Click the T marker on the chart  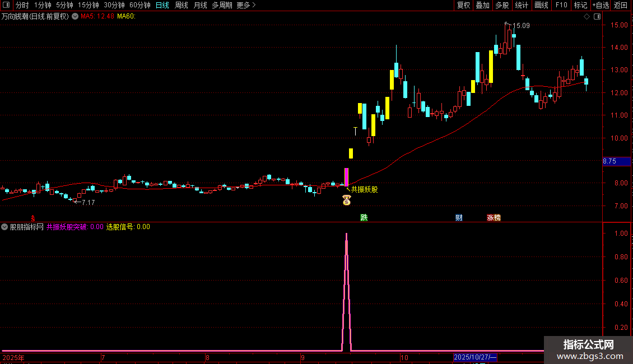[x=355, y=131]
